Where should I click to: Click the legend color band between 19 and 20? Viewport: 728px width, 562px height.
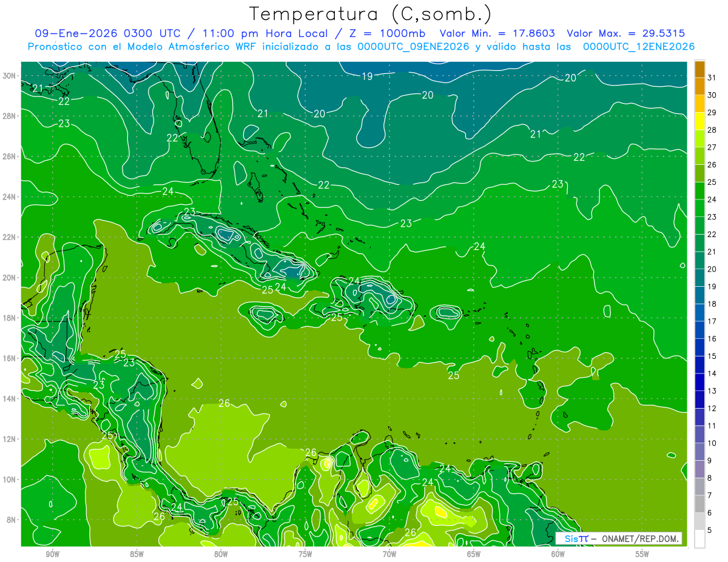[699, 278]
